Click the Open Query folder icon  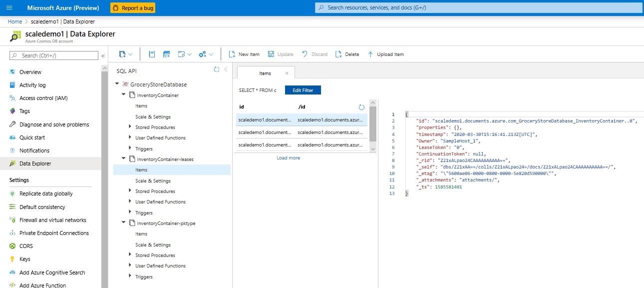coord(181,54)
